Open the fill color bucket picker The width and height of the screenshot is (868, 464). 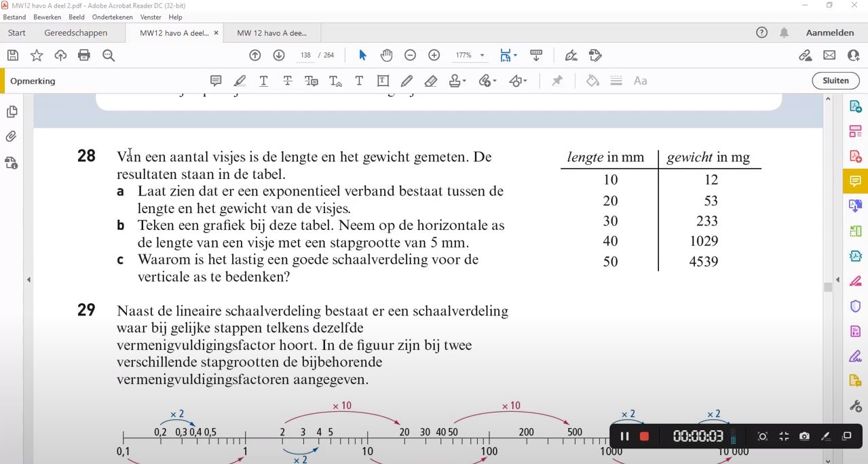(592, 81)
